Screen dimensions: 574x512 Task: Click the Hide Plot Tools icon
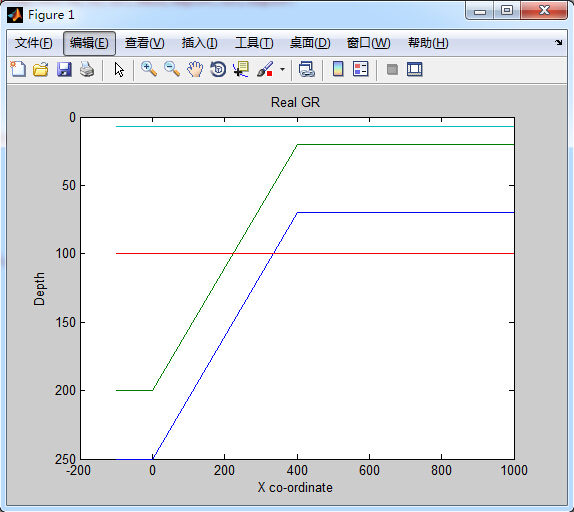392,69
